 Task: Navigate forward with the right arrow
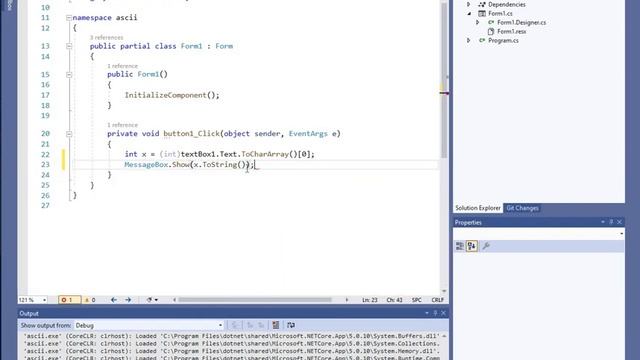[x=128, y=300]
